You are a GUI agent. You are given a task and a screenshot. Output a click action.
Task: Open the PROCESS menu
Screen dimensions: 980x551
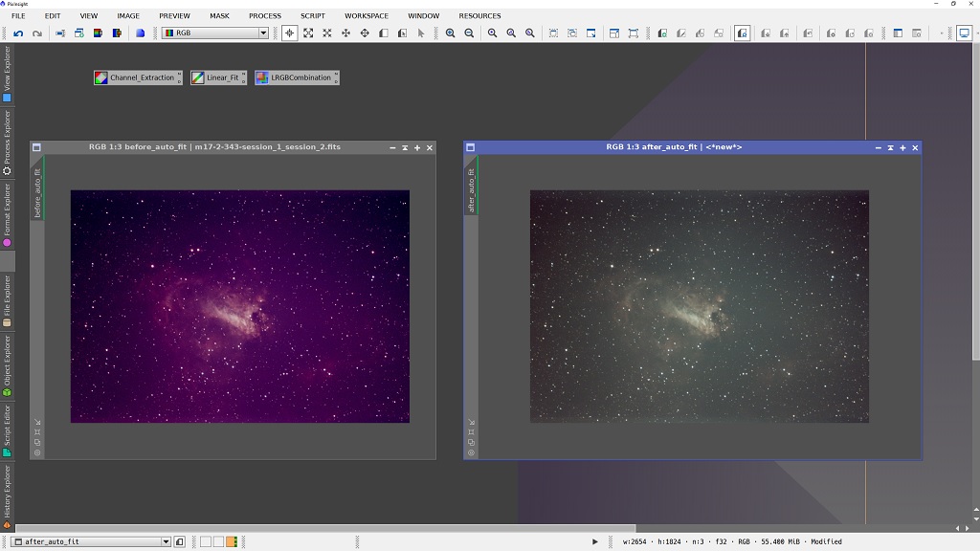[265, 15]
